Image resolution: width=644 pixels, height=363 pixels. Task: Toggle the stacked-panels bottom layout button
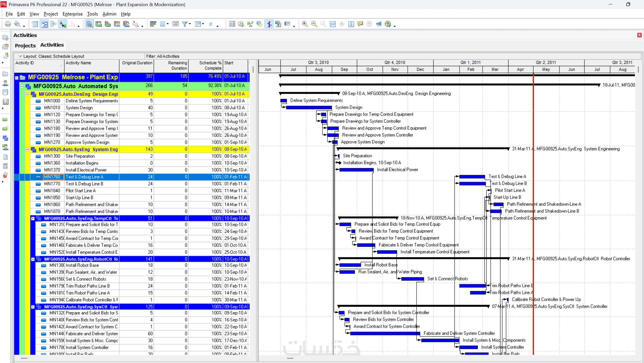click(x=333, y=24)
